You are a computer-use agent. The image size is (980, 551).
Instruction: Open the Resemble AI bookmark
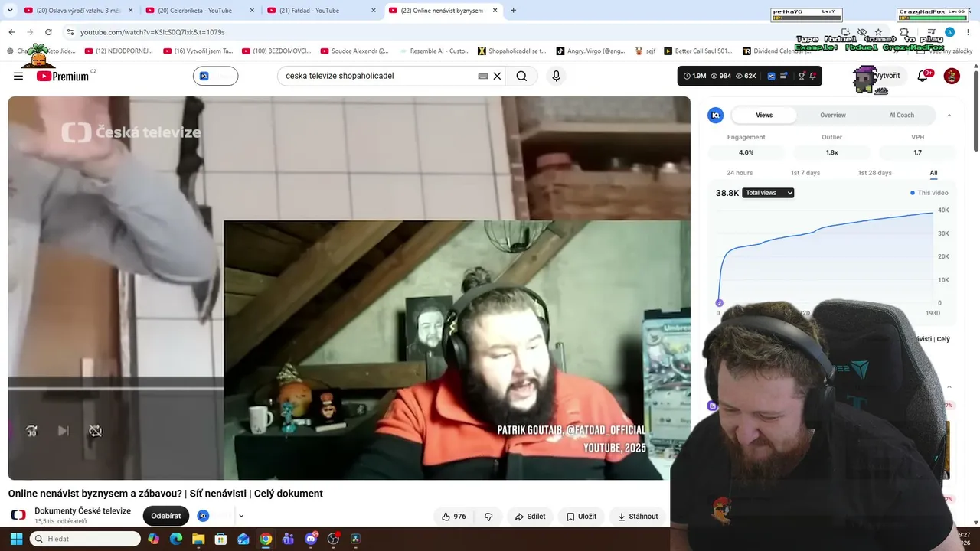pos(434,51)
